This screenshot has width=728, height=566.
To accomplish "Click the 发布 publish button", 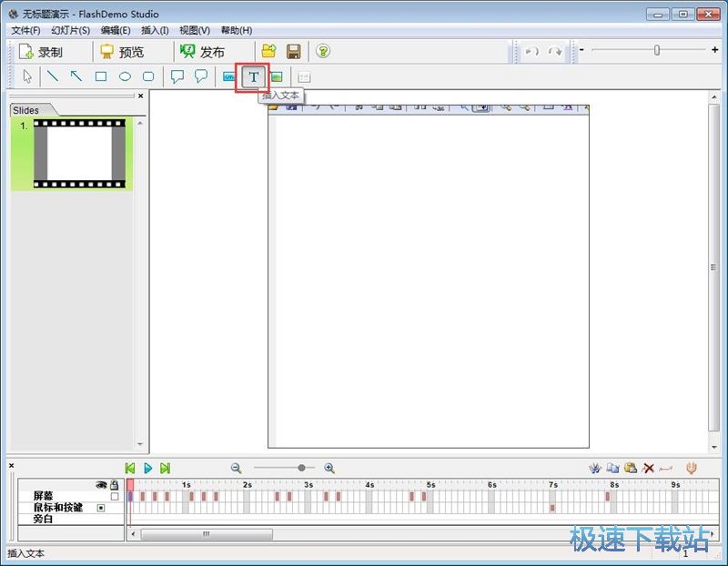I will tap(202, 52).
